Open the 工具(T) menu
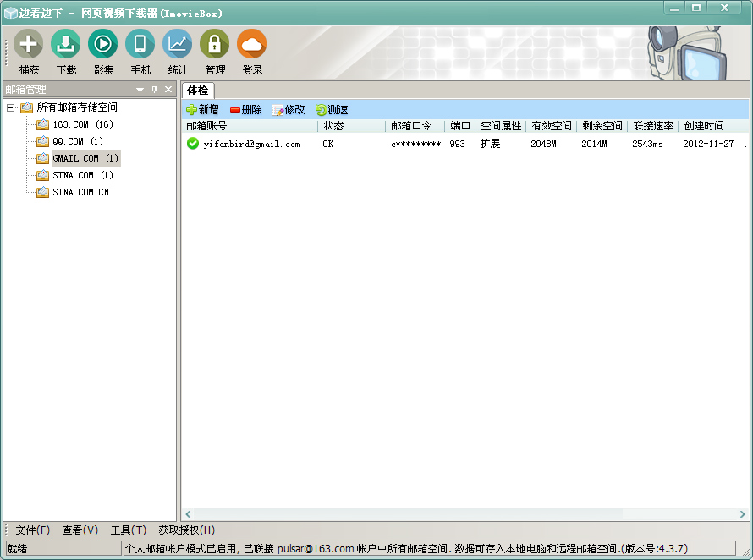The image size is (753, 560). (x=128, y=530)
